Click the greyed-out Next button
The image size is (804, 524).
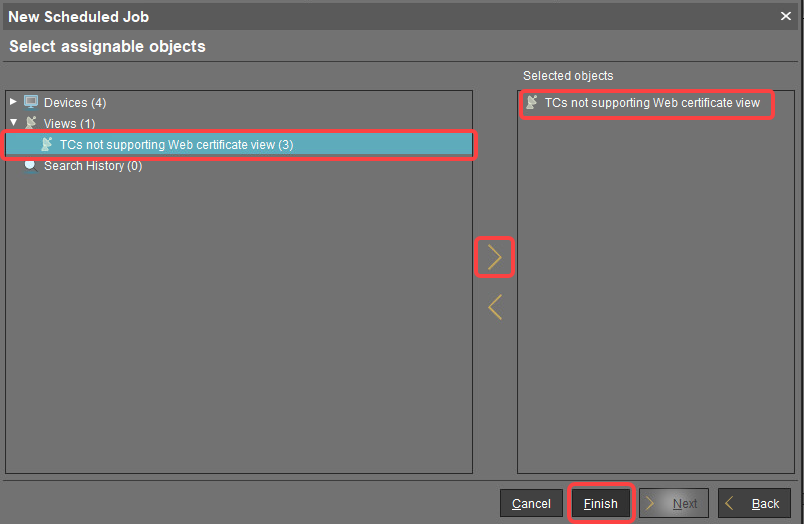674,503
